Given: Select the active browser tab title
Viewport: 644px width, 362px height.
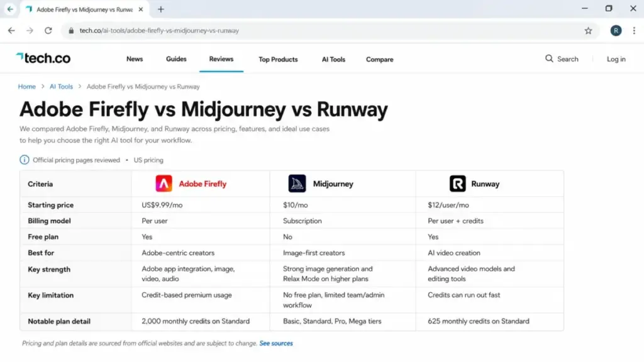Looking at the screenshot, I should pyautogui.click(x=84, y=9).
